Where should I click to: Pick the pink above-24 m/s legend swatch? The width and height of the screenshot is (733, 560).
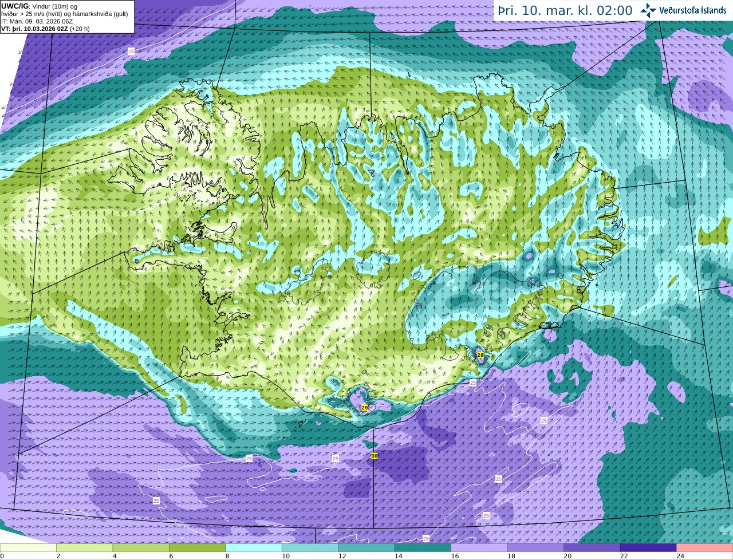(x=705, y=548)
